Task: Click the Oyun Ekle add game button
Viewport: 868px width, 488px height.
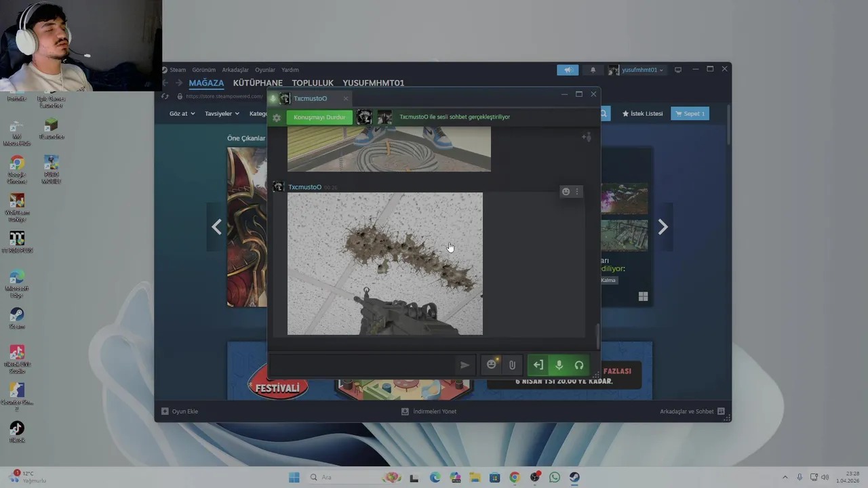Action: coord(180,411)
